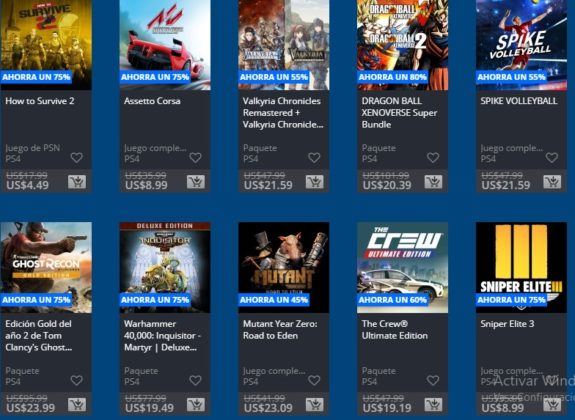Toggle wishlist heart for Mutant Year Zero
The image size is (575, 420).
click(314, 380)
